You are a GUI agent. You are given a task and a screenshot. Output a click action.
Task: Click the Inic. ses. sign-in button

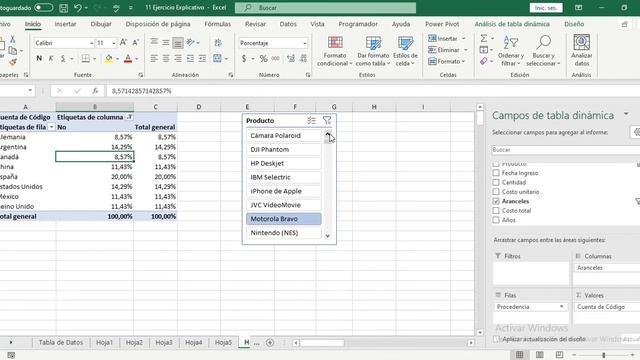point(546,8)
